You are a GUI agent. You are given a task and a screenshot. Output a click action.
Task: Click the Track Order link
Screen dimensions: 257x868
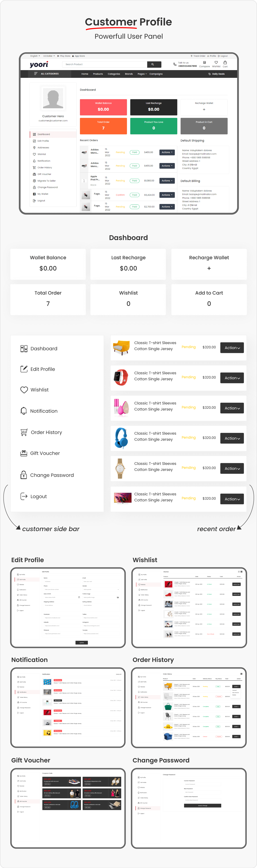pos(198,56)
